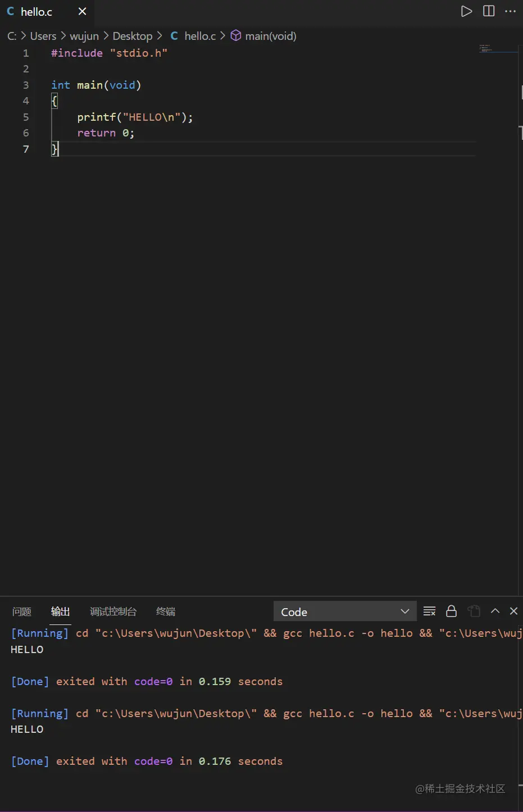Click line number 7 in the gutter
The width and height of the screenshot is (523, 812).
pyautogui.click(x=26, y=149)
